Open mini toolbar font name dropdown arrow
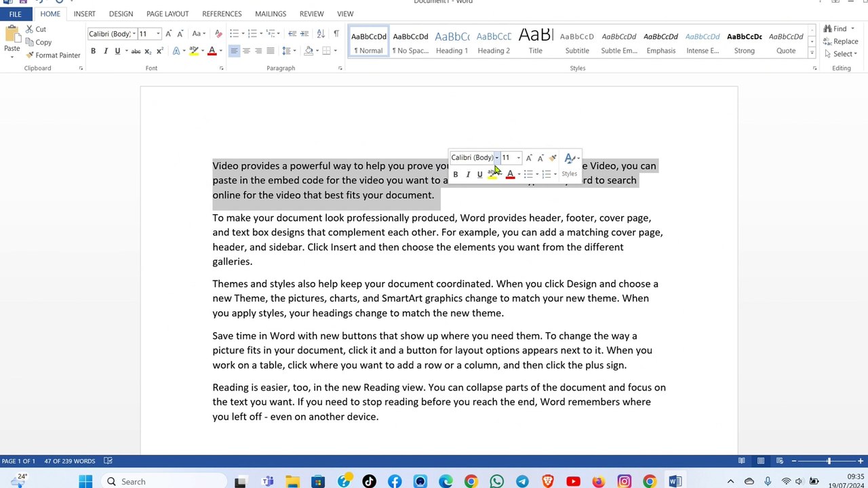The image size is (868, 488). click(x=496, y=158)
